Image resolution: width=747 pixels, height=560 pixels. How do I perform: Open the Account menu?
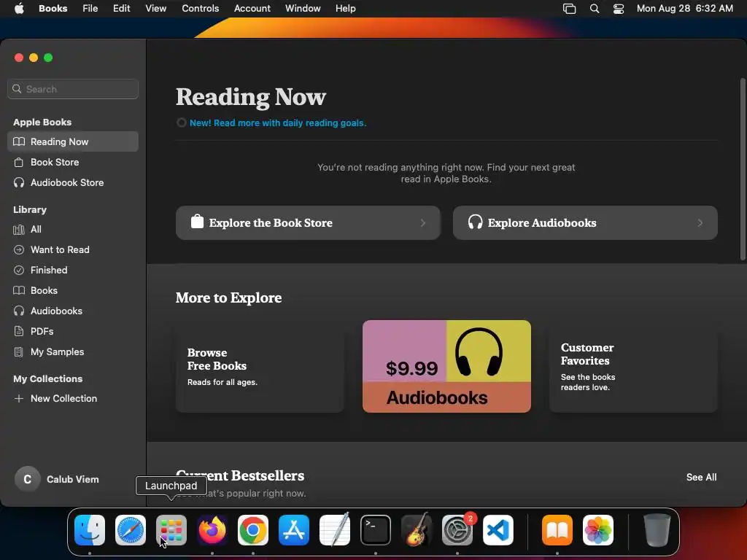[252, 9]
